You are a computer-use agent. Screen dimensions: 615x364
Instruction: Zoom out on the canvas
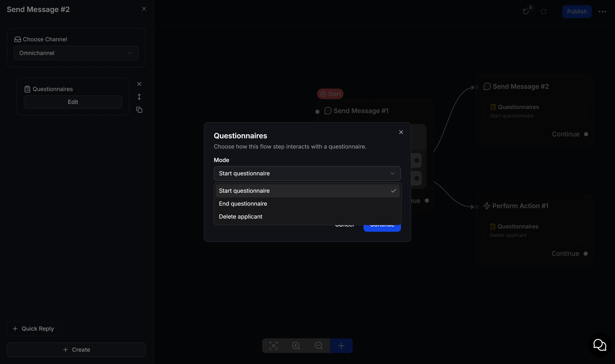tap(319, 346)
